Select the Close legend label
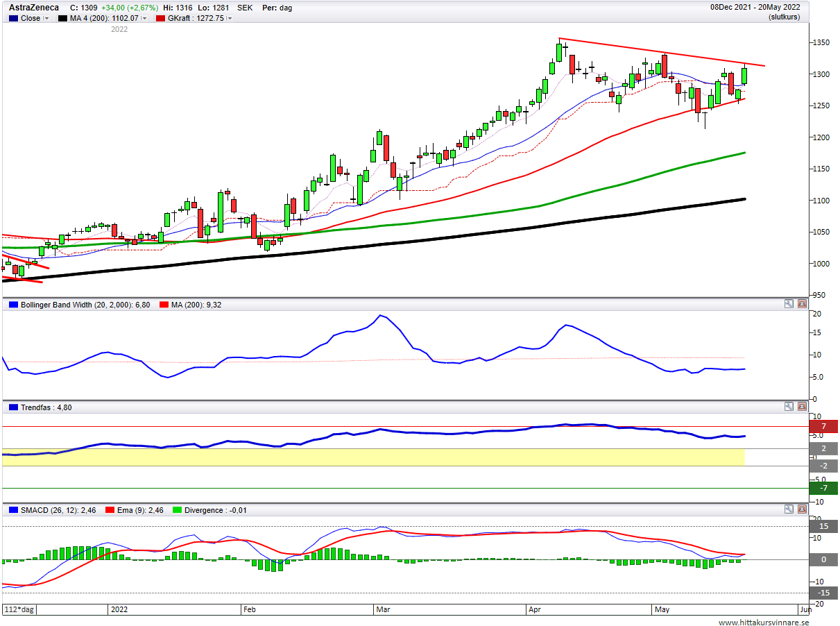This screenshot has height=626, width=840. (31, 19)
